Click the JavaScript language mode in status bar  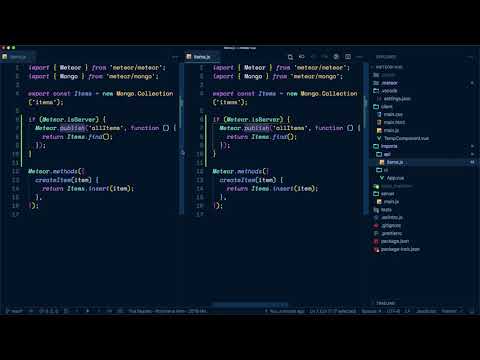pos(426,311)
